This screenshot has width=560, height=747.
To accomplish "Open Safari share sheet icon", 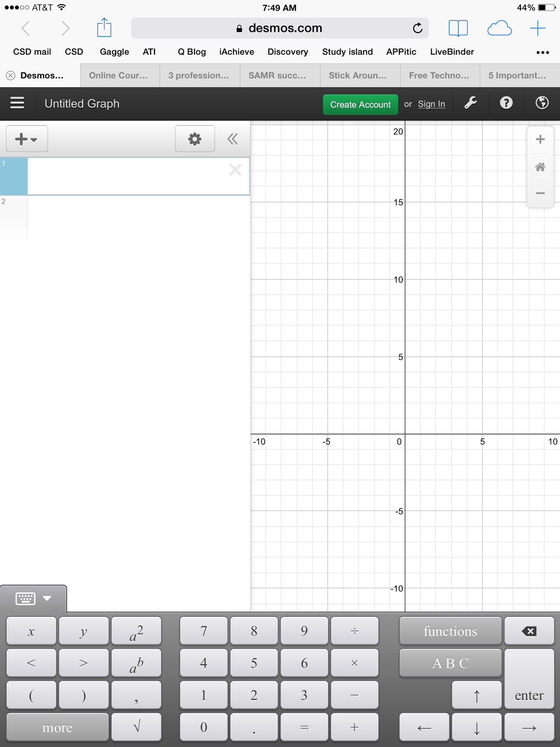I will coord(104,28).
